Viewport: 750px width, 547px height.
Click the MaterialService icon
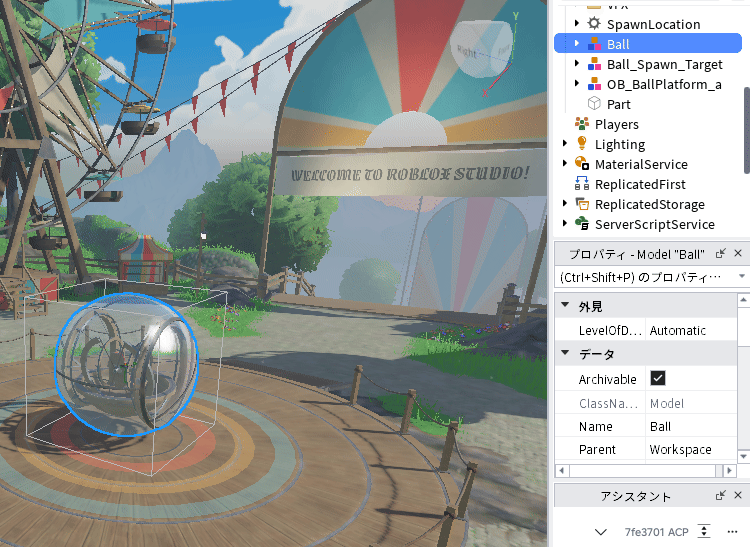click(x=582, y=164)
